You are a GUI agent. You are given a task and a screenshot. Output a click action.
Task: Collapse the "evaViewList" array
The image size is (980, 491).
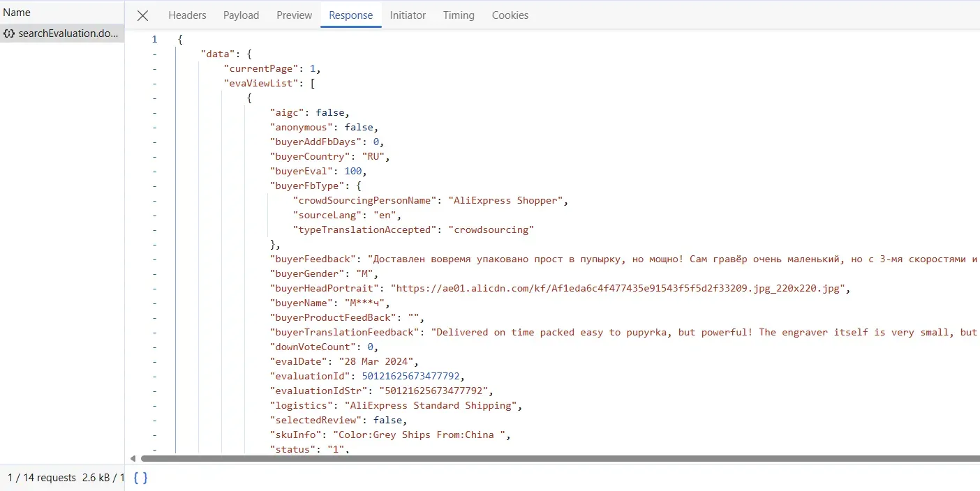(154, 83)
